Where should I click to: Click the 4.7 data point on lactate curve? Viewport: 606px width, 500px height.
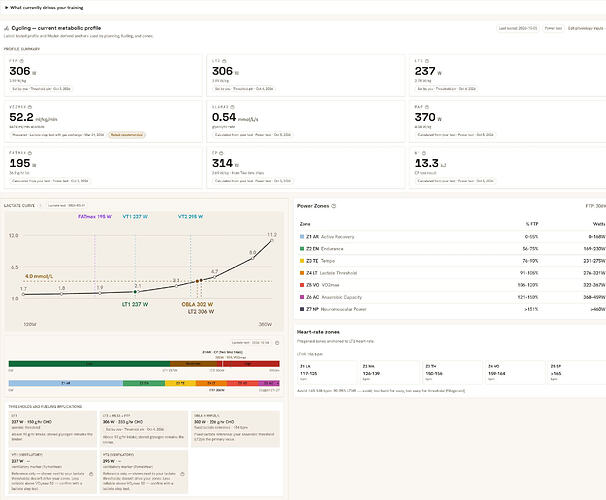(214, 277)
